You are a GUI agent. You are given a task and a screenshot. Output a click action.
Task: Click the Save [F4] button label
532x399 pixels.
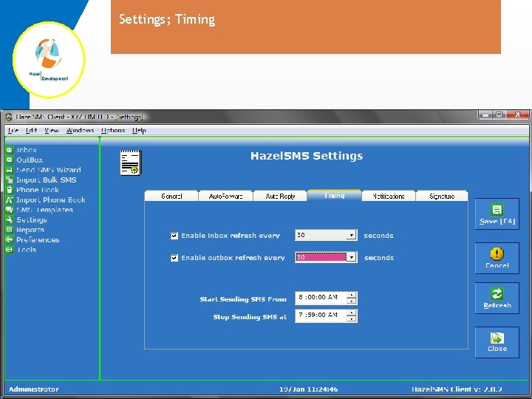[497, 221]
